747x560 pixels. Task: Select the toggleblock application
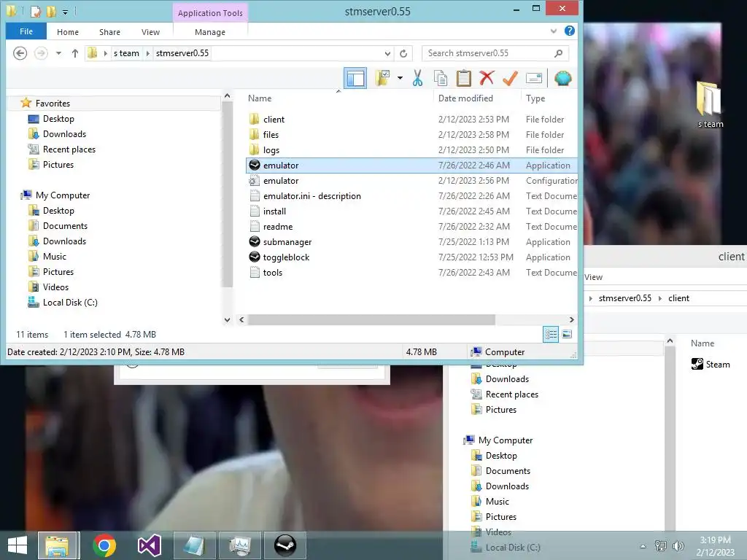(286, 257)
